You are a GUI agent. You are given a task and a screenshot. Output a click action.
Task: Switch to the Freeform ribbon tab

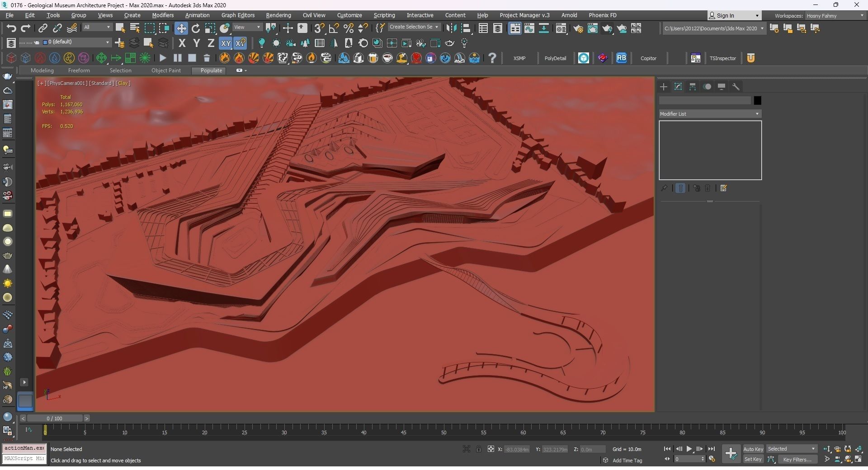(x=79, y=71)
